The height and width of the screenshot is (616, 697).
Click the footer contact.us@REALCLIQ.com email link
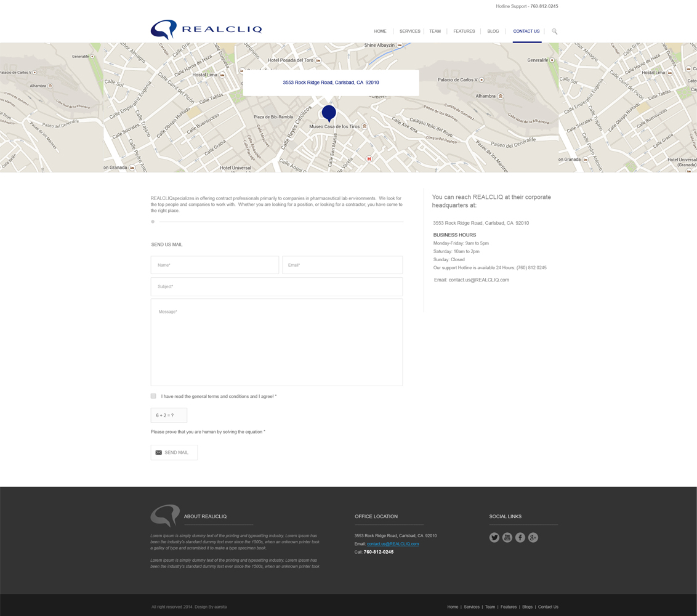(x=393, y=544)
